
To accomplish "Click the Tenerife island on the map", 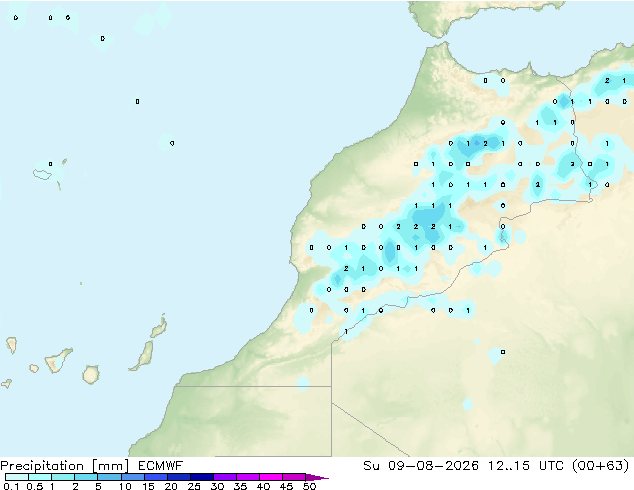I will (58, 360).
